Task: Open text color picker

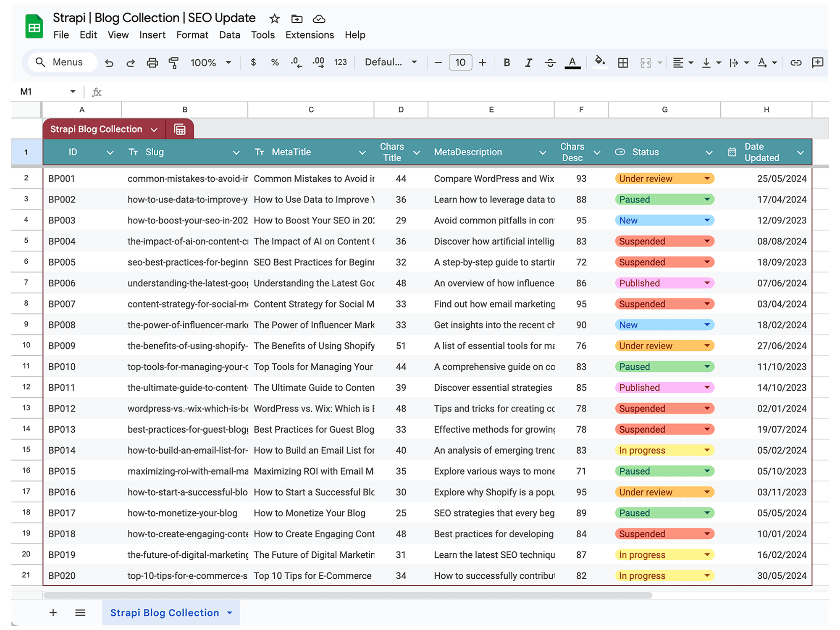Action: (x=572, y=63)
